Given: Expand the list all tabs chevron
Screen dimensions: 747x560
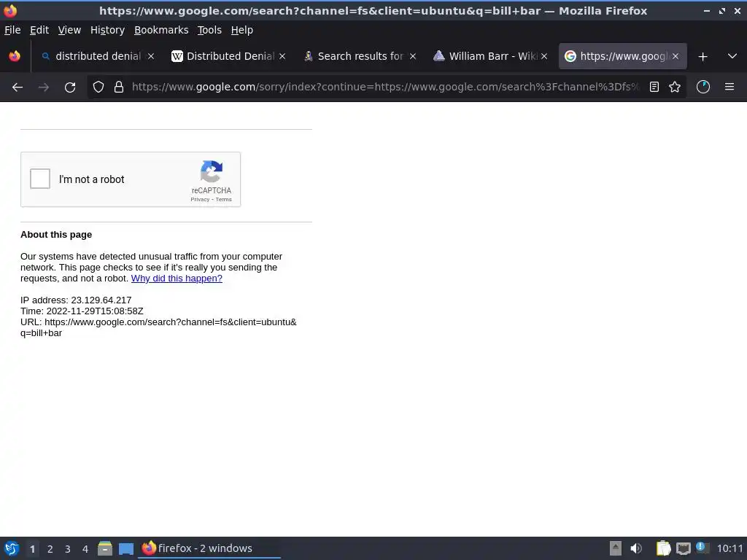Looking at the screenshot, I should [732, 56].
